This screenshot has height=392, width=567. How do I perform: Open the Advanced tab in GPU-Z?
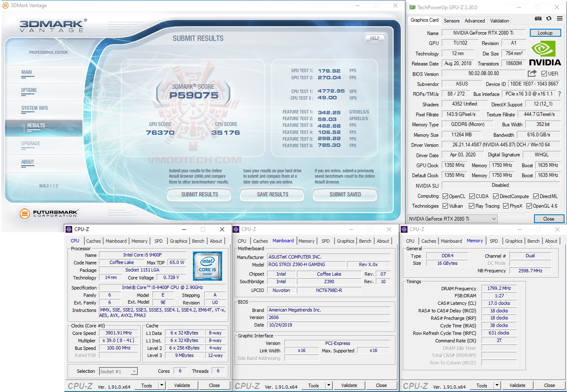(475, 21)
